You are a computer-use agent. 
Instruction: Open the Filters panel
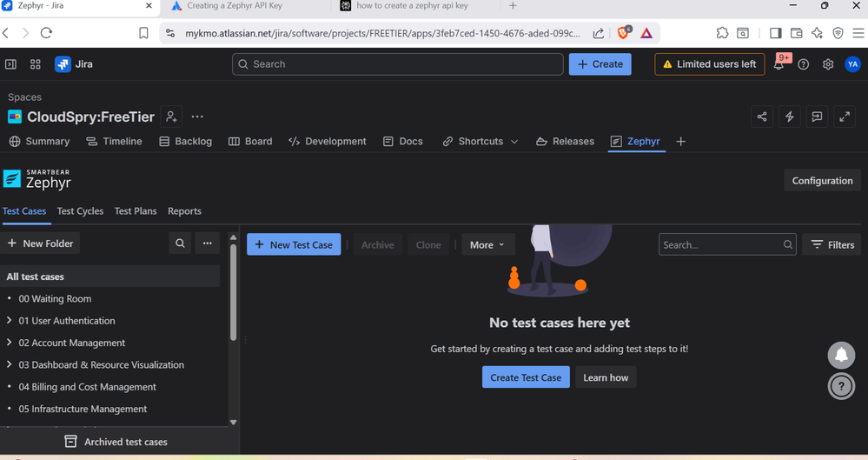point(832,245)
